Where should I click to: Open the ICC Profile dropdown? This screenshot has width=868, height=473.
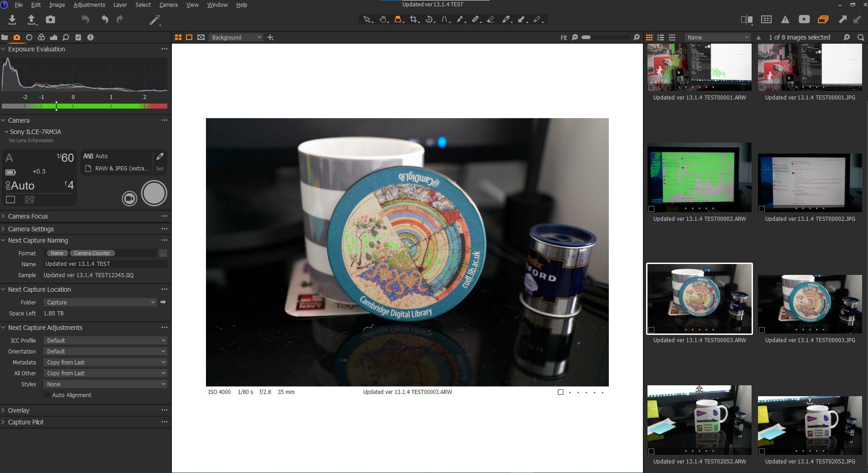(x=105, y=341)
